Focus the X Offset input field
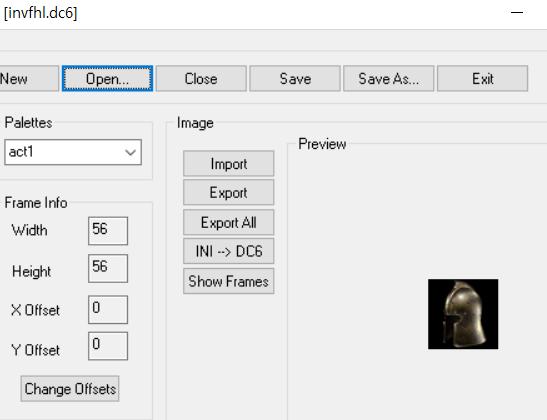Screen dimensions: 547x420 click(x=108, y=310)
